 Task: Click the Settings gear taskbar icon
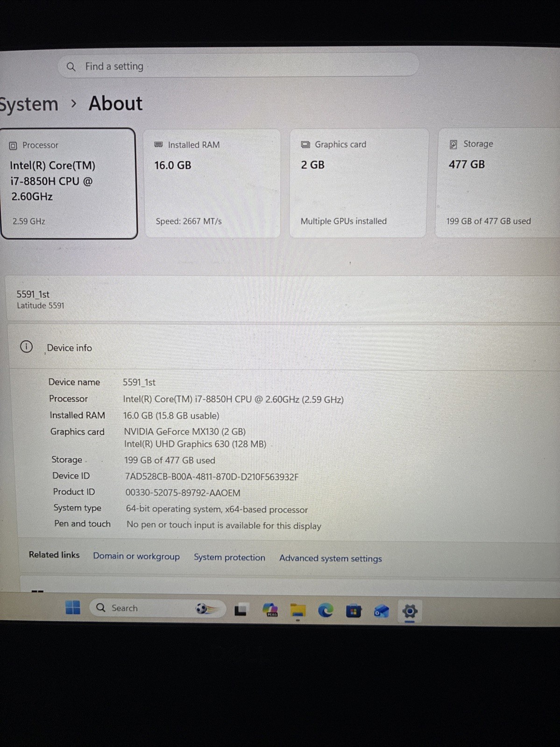(x=410, y=611)
